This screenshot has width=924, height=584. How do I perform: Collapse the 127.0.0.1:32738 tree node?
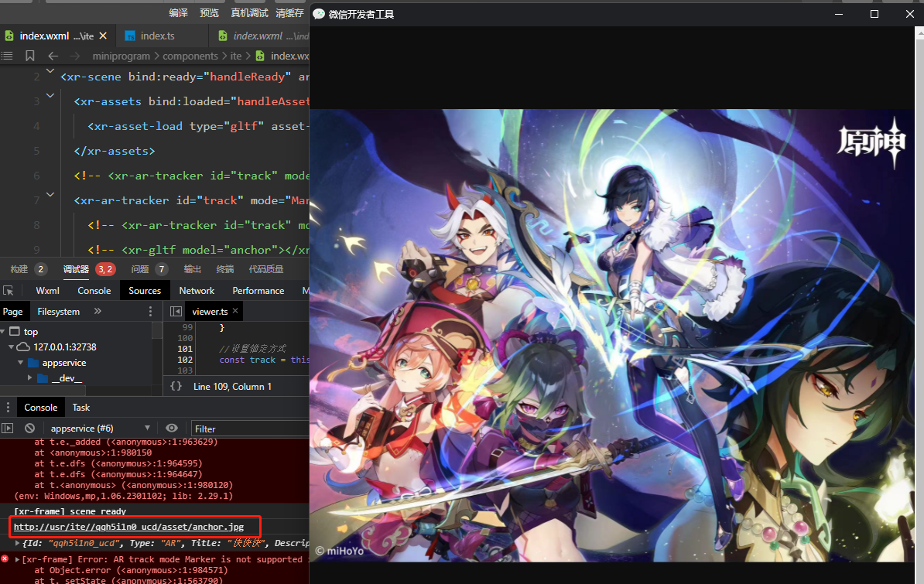pyautogui.click(x=11, y=347)
